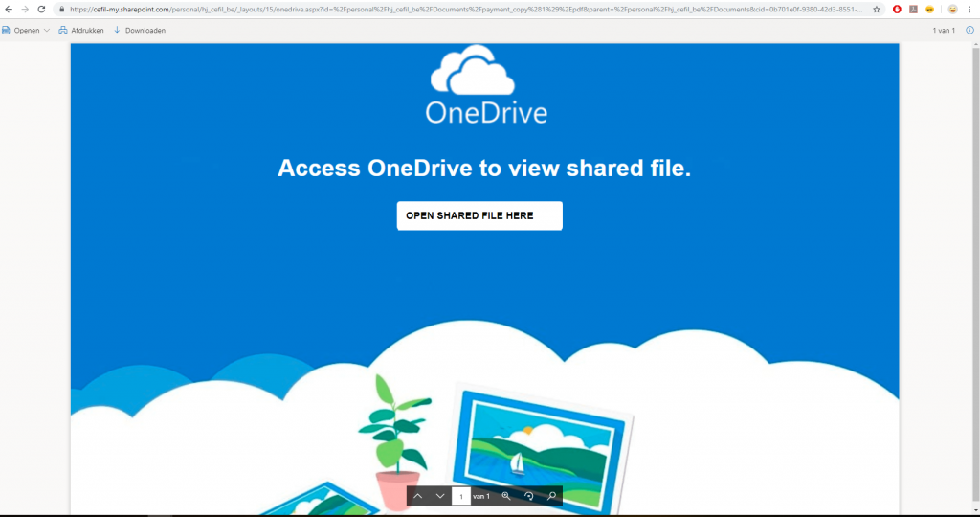Click the address bar lock icon

click(x=61, y=10)
